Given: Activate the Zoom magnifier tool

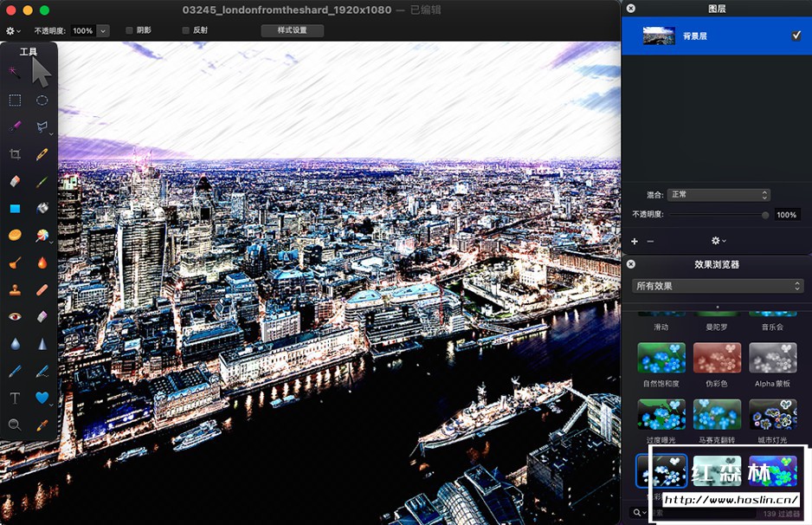Looking at the screenshot, I should [15, 425].
